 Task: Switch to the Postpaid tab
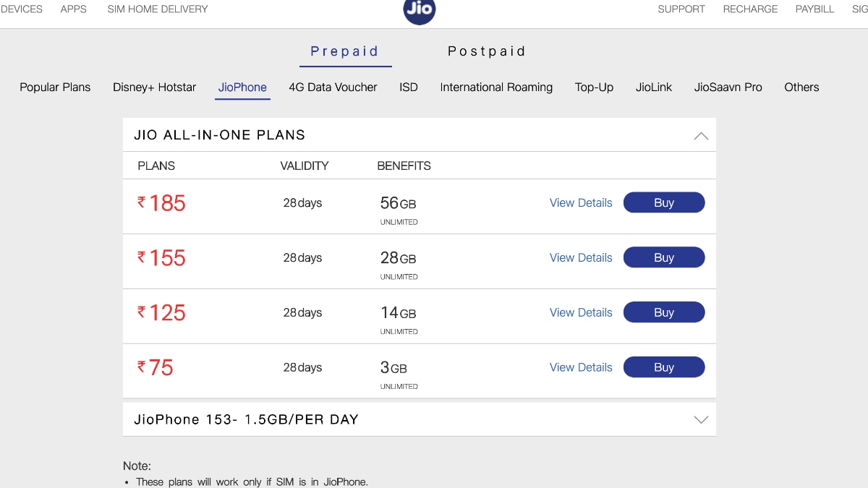coord(486,51)
